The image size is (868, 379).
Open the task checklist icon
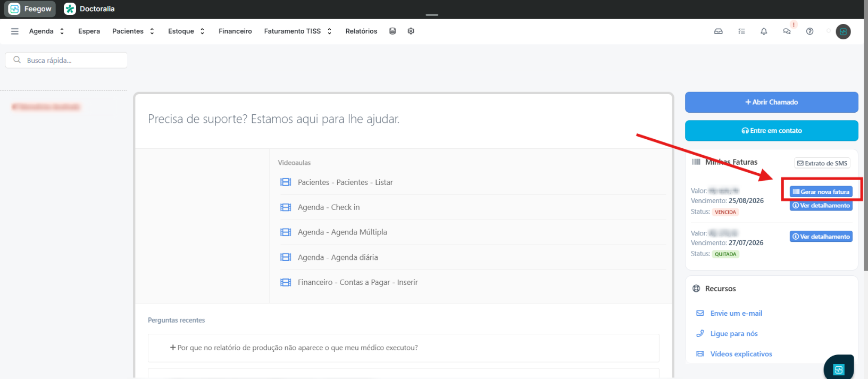742,31
